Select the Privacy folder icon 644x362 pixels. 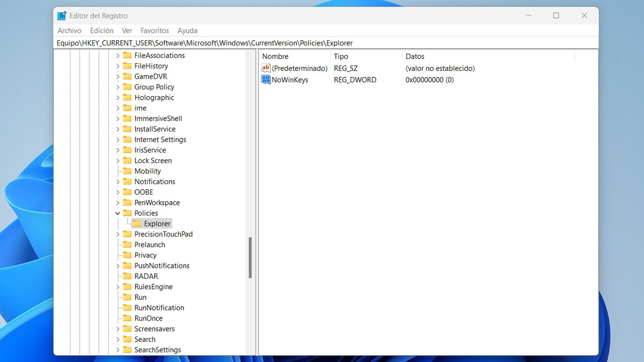coord(127,255)
